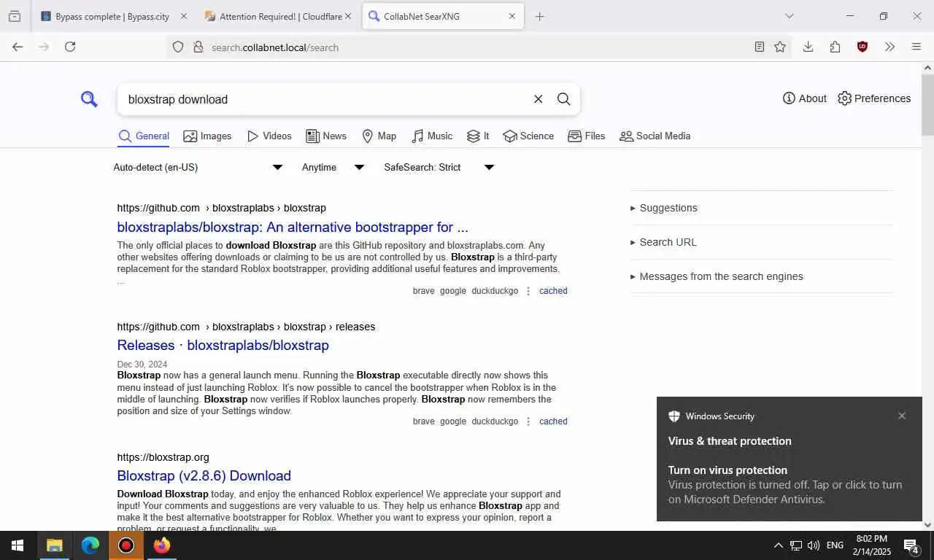The width and height of the screenshot is (934, 560).
Task: Go forward with the browser forward arrow
Action: 44,47
